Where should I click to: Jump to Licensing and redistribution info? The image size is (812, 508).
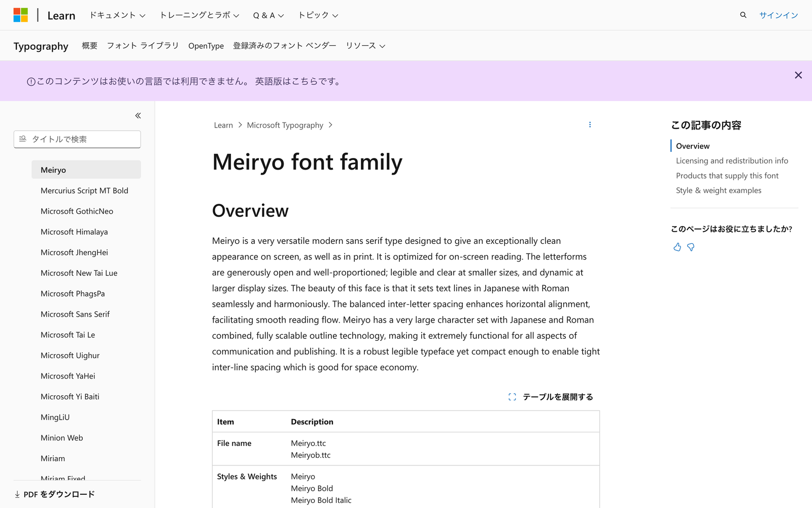[x=732, y=161]
